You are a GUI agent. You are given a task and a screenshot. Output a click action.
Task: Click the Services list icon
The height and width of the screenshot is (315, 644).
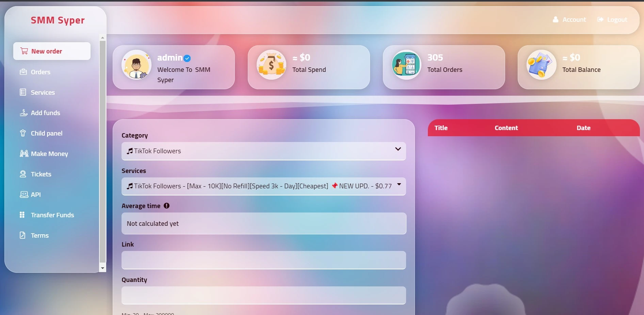point(23,92)
